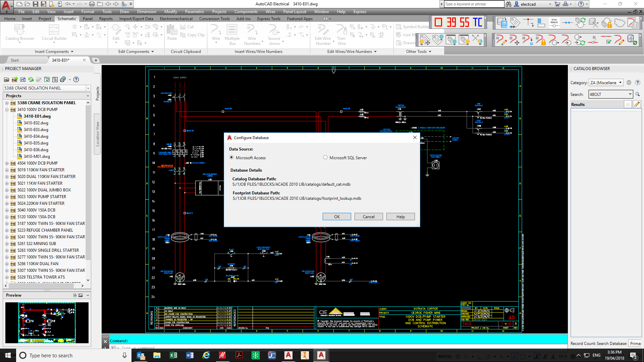Image resolution: width=644 pixels, height=362 pixels.
Task: Click the catalog edit pencil icon
Action: 637,104
